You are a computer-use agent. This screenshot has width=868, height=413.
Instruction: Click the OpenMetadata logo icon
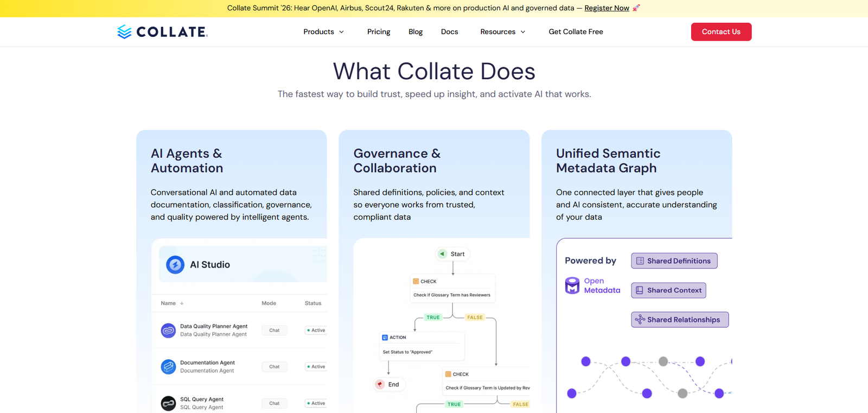(572, 285)
